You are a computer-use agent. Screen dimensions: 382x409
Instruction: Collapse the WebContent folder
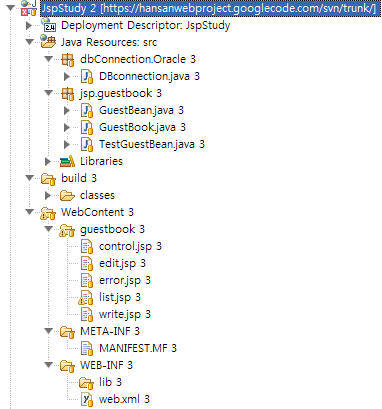click(x=30, y=212)
